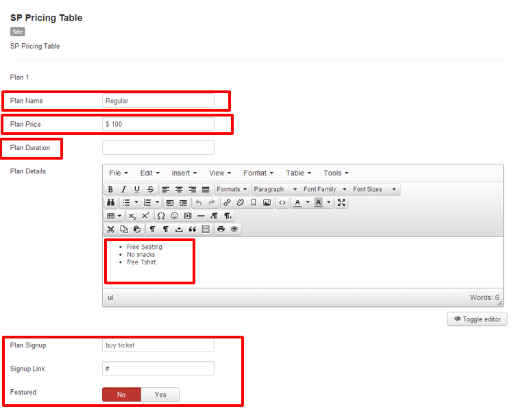Click the background color A icon
This screenshot has height=420, width=514.
pyautogui.click(x=318, y=203)
